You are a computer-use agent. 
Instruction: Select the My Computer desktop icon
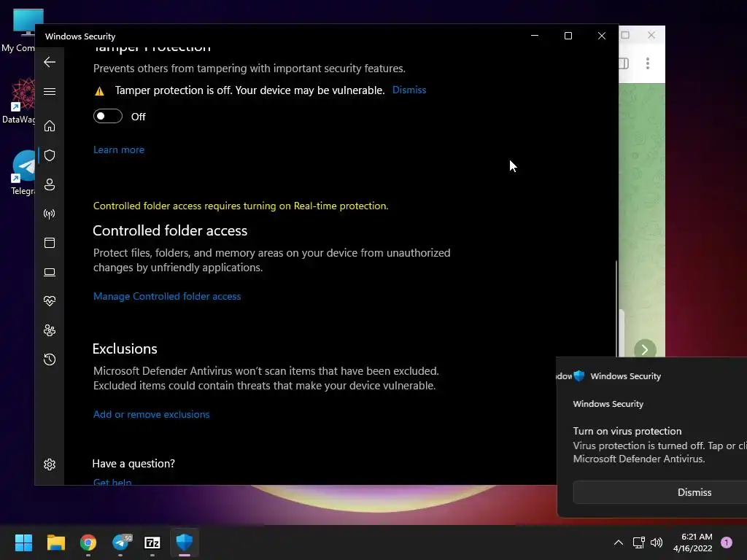click(x=21, y=29)
